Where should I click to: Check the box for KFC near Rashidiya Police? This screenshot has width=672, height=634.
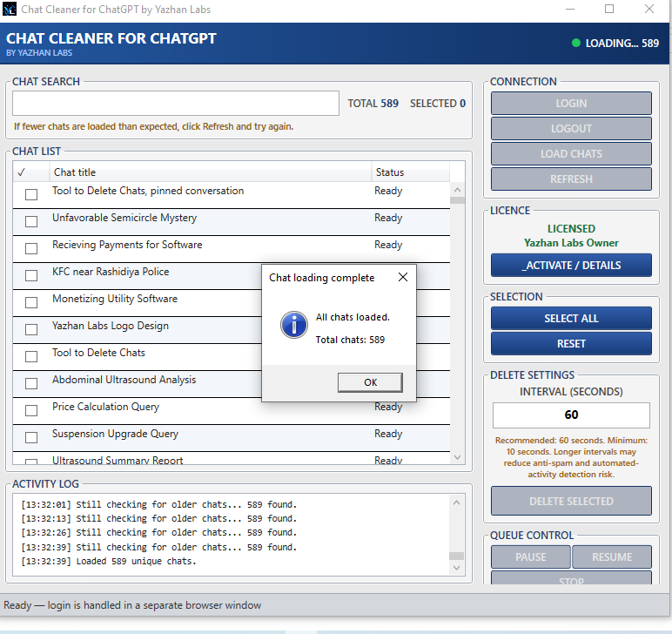pyautogui.click(x=31, y=276)
